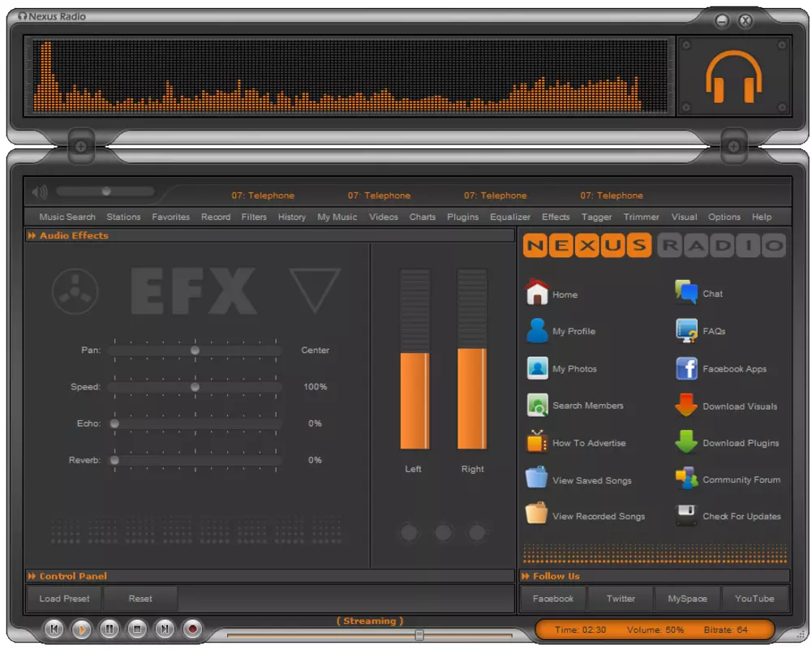Click the Reverb slider handle
The height and width of the screenshot is (649, 812).
(x=114, y=460)
